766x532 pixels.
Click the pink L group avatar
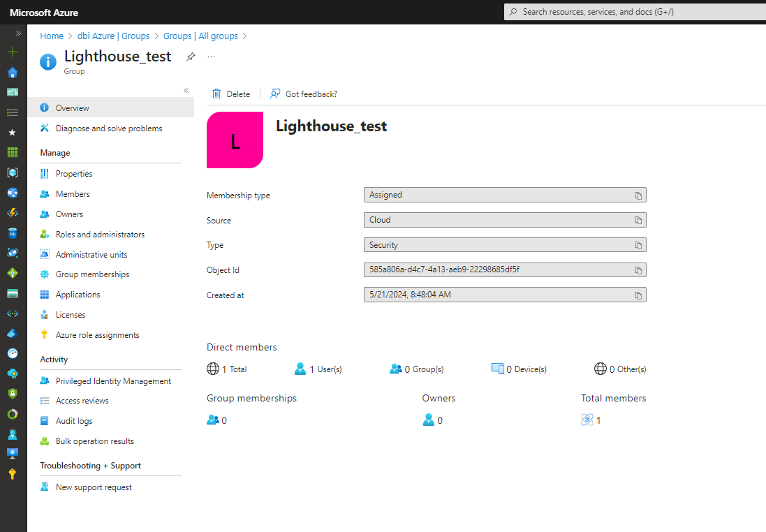click(235, 140)
